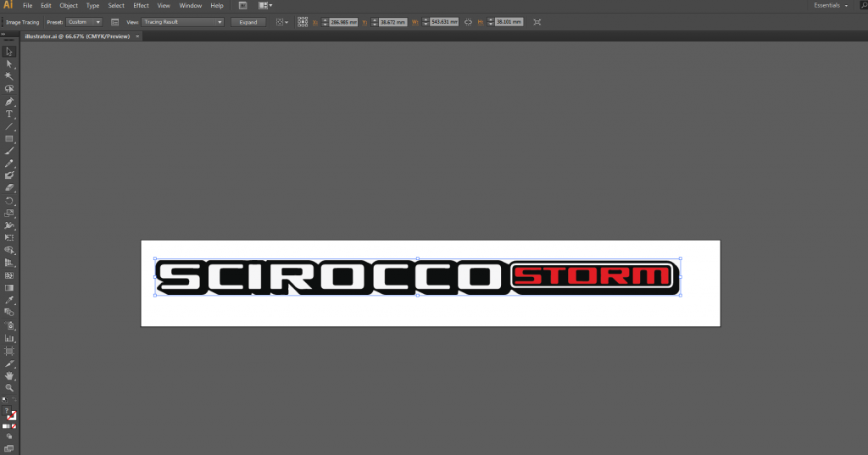Click the W width value field
The height and width of the screenshot is (455, 868).
coord(444,22)
